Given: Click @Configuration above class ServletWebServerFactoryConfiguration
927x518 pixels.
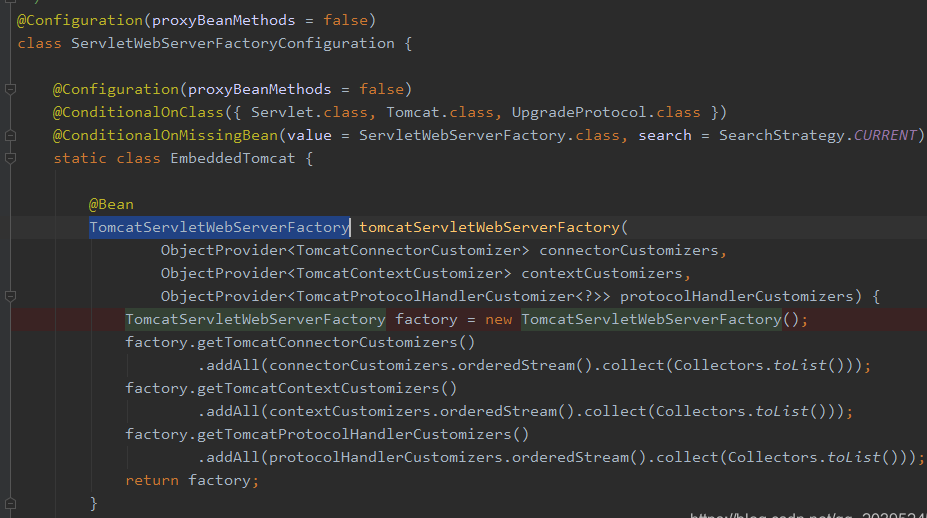Looking at the screenshot, I should click(80, 21).
